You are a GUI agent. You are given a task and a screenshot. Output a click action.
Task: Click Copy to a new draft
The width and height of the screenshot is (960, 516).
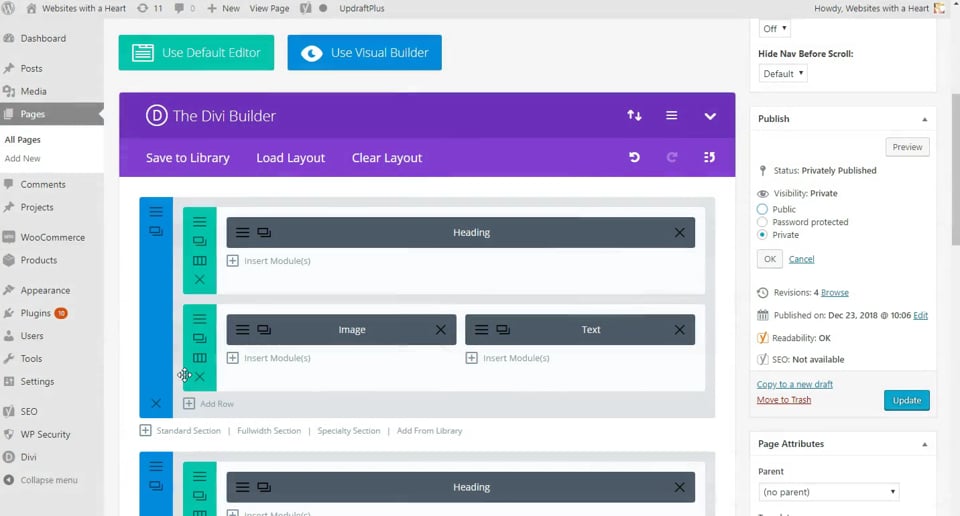coord(795,384)
